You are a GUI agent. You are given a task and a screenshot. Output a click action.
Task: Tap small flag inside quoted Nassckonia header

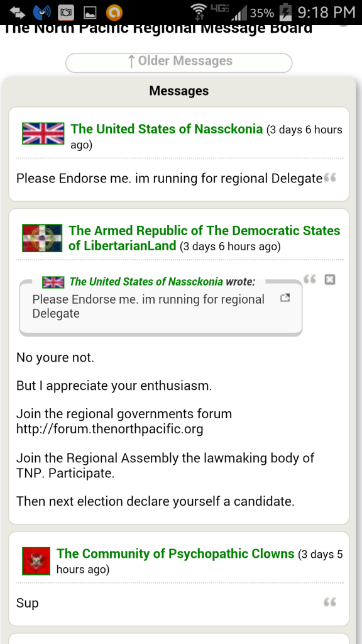point(53,282)
